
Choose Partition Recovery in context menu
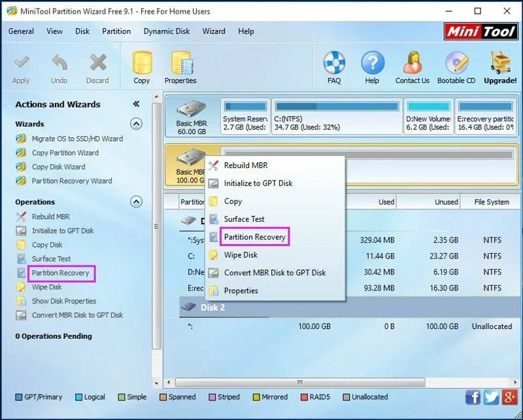[275, 237]
